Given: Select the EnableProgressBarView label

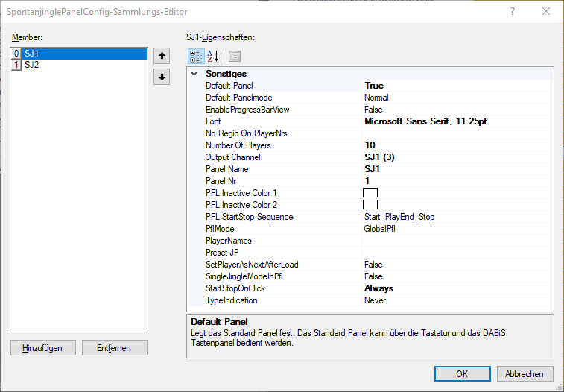Looking at the screenshot, I should [x=247, y=110].
